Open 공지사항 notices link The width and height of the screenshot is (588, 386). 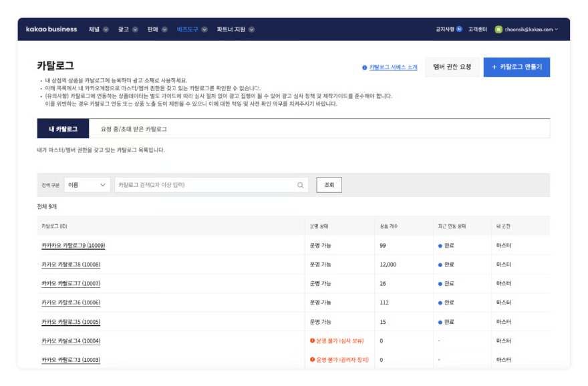445,29
